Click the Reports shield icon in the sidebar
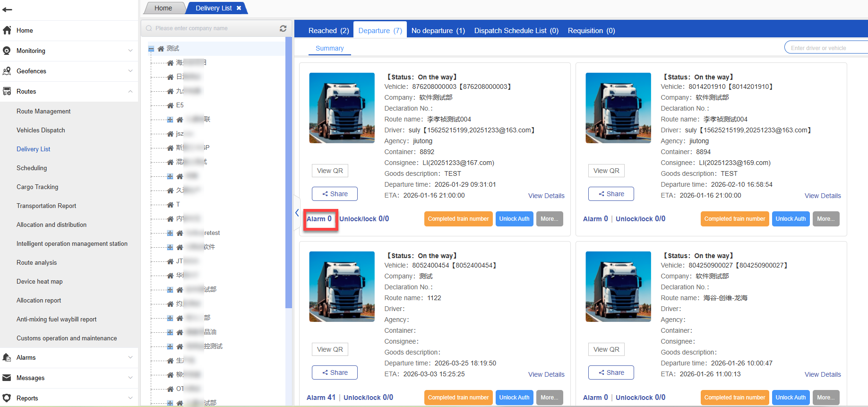Image resolution: width=868 pixels, height=407 pixels. coord(7,398)
